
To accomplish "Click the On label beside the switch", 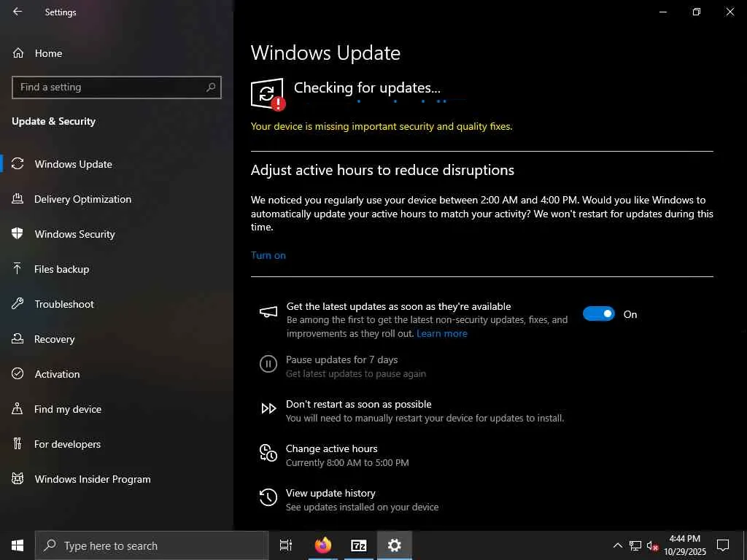I will coord(630,314).
